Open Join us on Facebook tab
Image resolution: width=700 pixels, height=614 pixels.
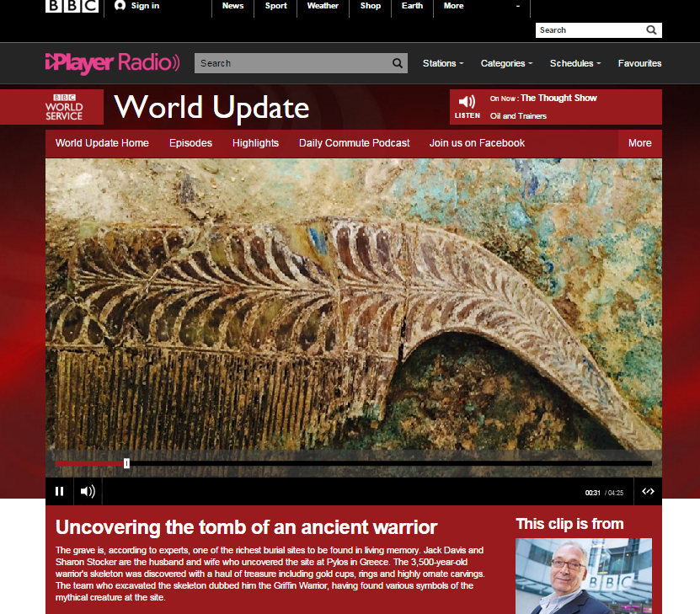pyautogui.click(x=477, y=143)
